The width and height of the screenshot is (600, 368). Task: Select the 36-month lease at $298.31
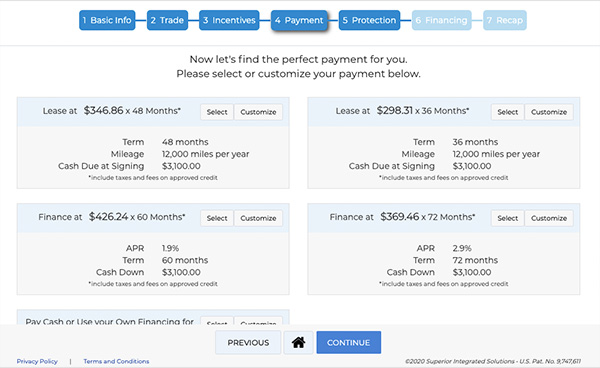(x=507, y=112)
